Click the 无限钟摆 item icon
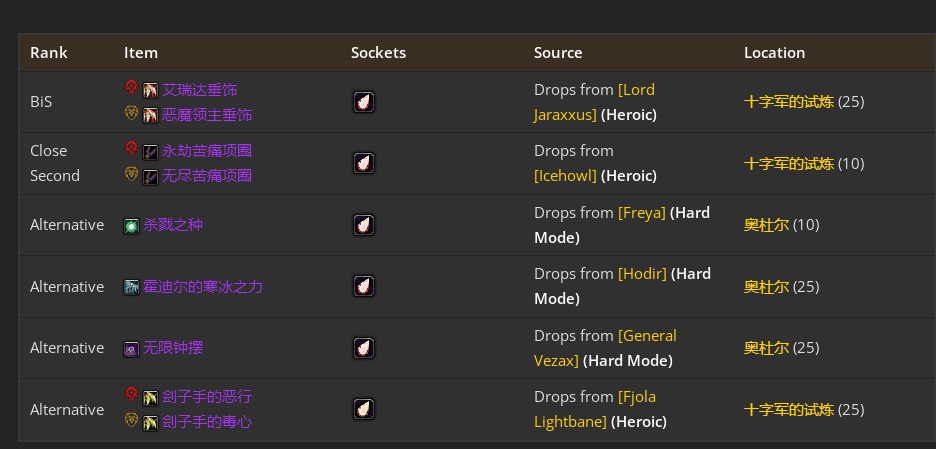Screen dimensions: 936x449 pos(131,349)
